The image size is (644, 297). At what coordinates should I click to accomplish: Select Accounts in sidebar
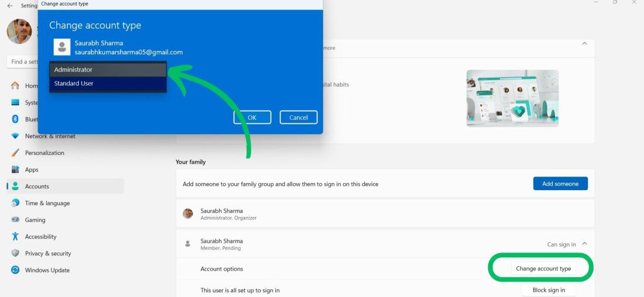[66, 187]
